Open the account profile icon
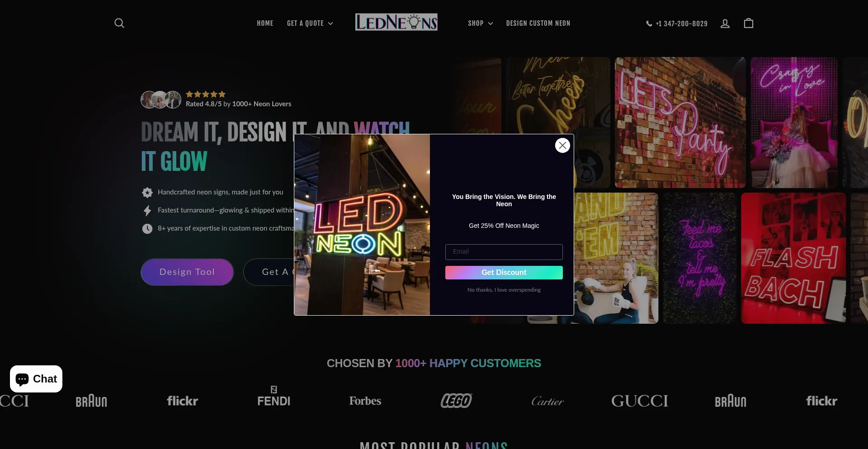 (x=725, y=24)
